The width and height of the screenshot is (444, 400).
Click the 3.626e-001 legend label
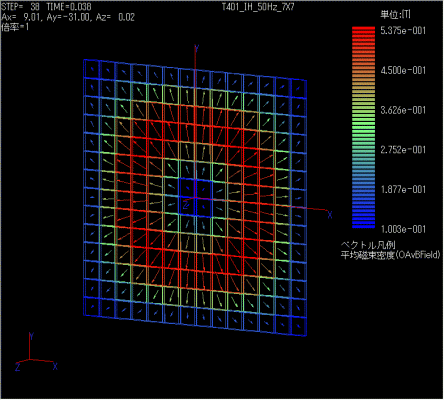403,110
